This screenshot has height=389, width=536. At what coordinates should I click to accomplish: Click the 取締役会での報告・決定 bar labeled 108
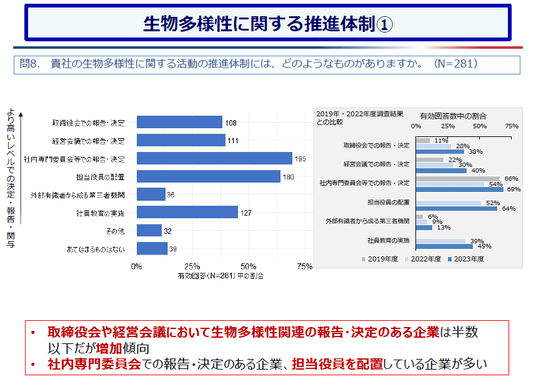tap(179, 122)
